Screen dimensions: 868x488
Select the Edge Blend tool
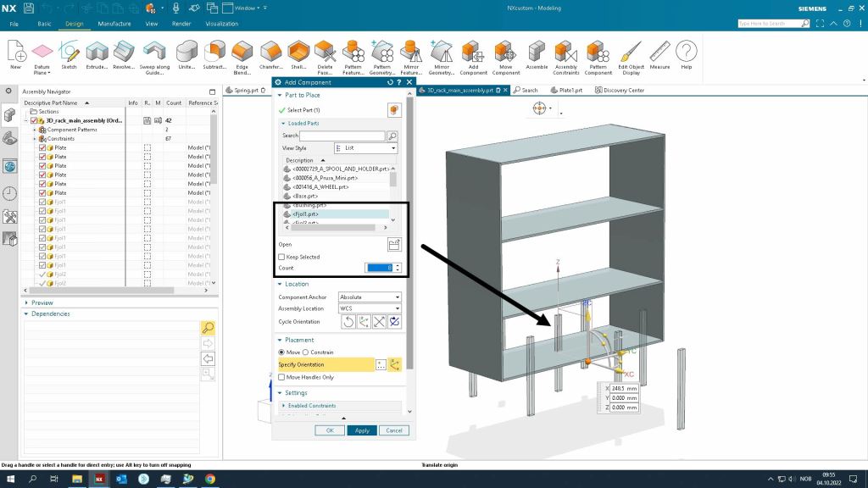[242, 53]
